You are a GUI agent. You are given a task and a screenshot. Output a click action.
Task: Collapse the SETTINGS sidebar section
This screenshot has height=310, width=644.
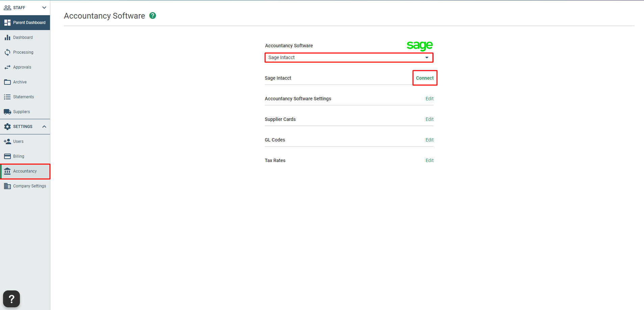coord(44,126)
